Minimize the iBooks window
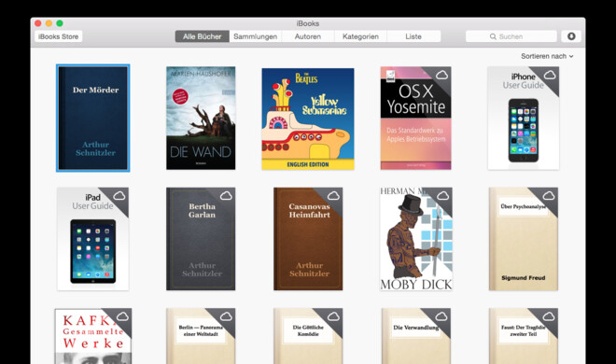The width and height of the screenshot is (616, 364). tap(49, 23)
